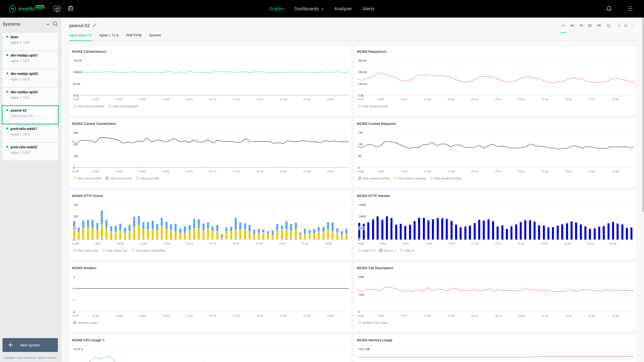
Task: Select the 4H time range
Action: [572, 26]
